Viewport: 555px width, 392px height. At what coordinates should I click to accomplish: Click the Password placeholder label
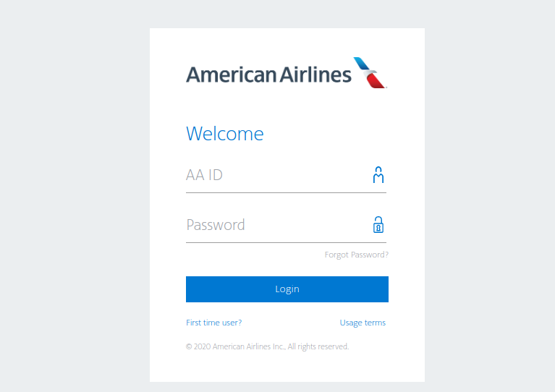pos(216,225)
